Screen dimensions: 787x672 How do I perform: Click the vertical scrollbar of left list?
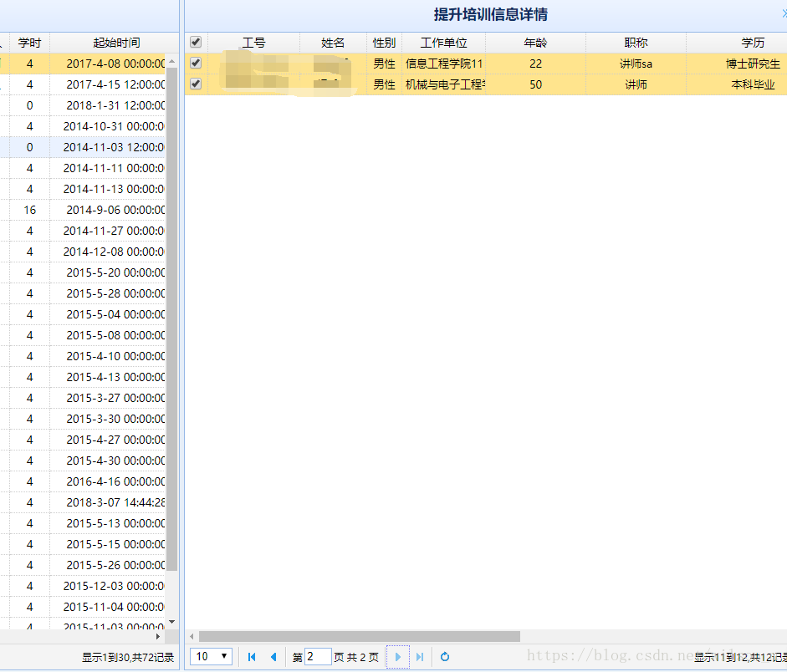pos(172,319)
